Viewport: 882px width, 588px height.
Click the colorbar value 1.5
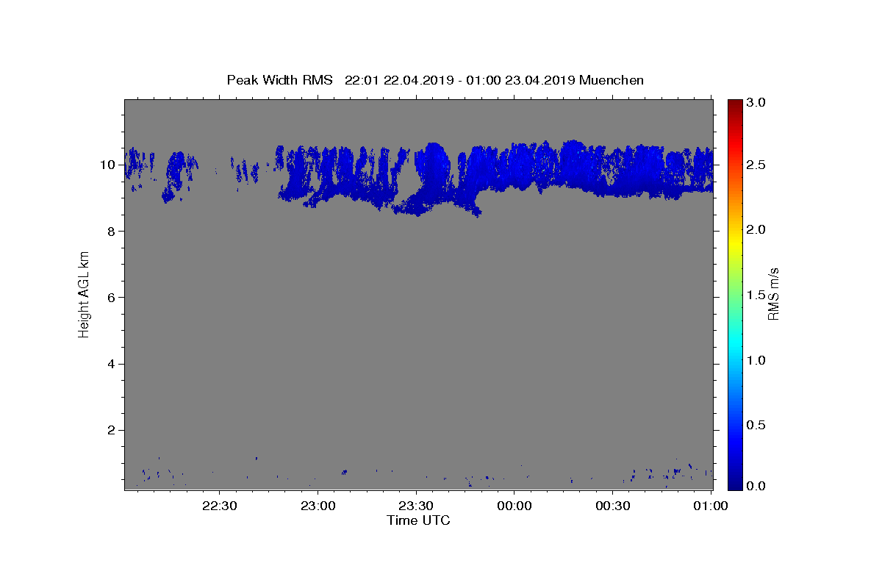coord(756,295)
